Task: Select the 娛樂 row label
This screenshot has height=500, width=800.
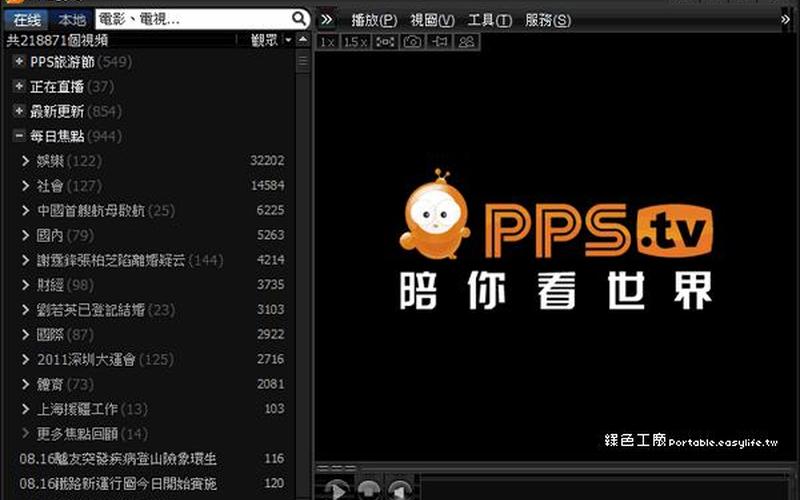Action: [50, 161]
